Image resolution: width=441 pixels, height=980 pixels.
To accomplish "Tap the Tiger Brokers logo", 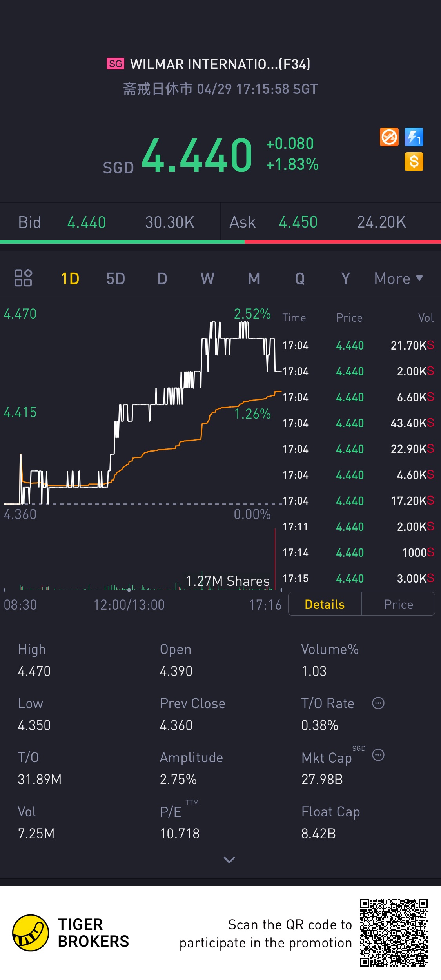I will pyautogui.click(x=71, y=933).
